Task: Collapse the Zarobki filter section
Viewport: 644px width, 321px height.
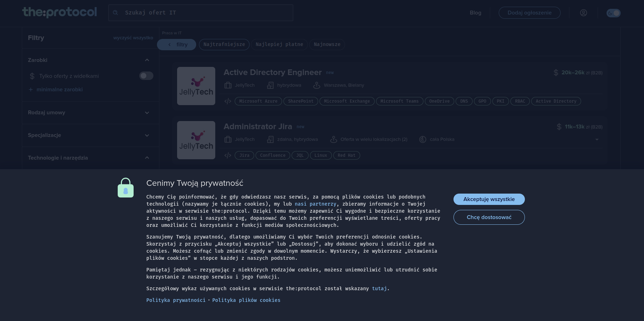Action: tap(147, 60)
